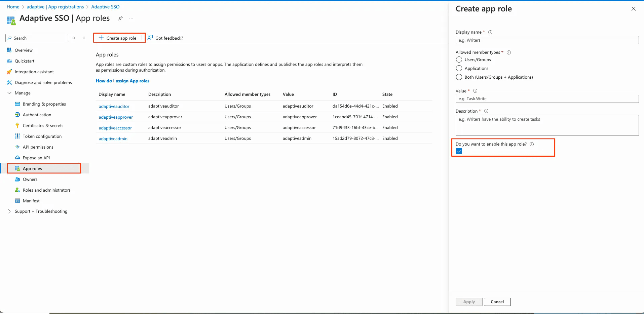Image resolution: width=644 pixels, height=314 pixels.
Task: Show info tooltip for Allowed member types
Action: tap(509, 52)
